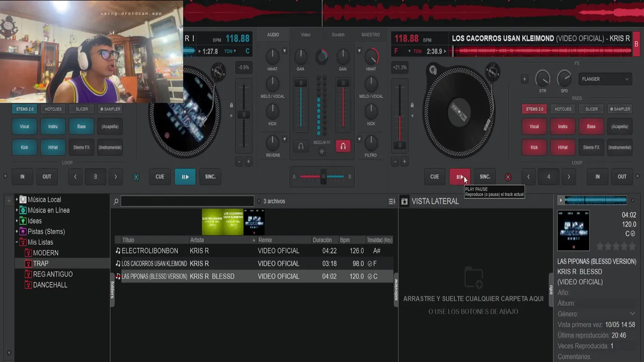The height and width of the screenshot is (362, 644).
Task: Click right deck SINC. button
Action: click(485, 176)
